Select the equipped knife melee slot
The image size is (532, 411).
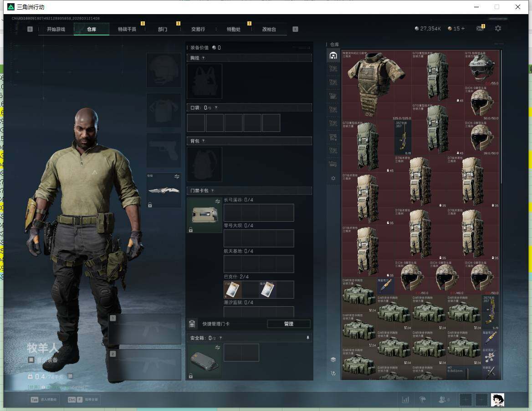[x=164, y=190]
